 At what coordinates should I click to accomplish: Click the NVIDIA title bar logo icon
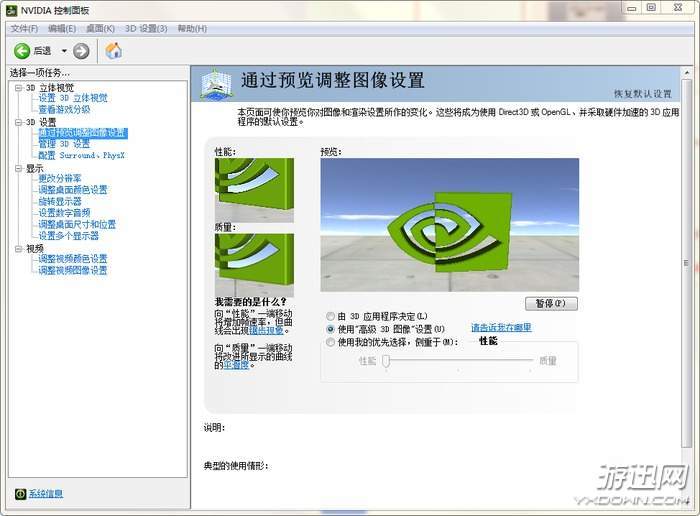pos(12,10)
